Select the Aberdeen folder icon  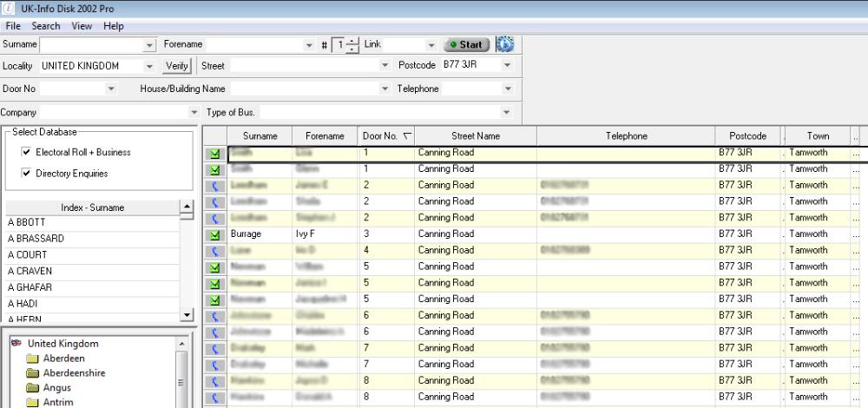(34, 359)
